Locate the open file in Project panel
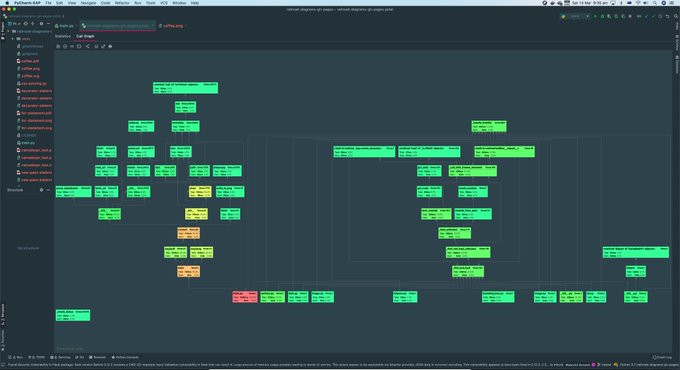The width and height of the screenshot is (680, 370). pyautogui.click(x=26, y=23)
